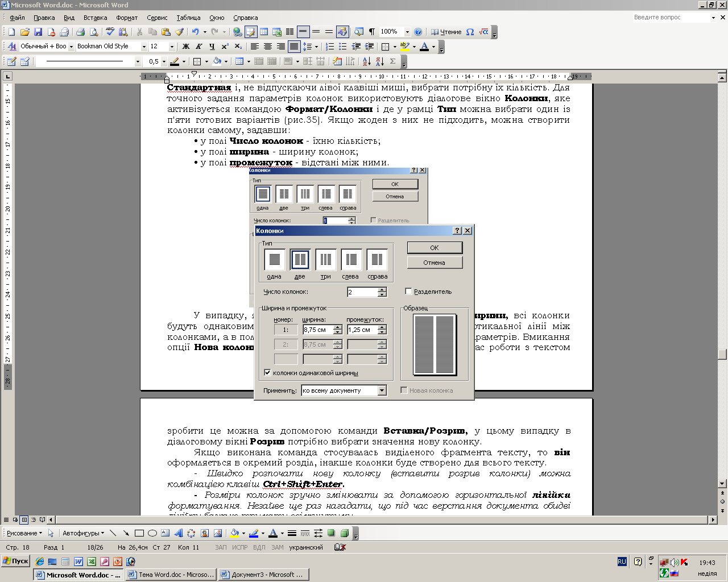
Task: Open the Файл menu
Action: [17, 18]
